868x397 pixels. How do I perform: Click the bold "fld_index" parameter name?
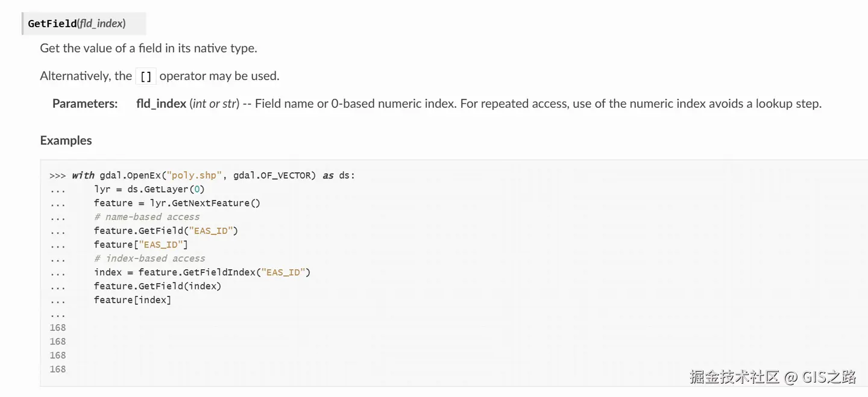point(161,104)
